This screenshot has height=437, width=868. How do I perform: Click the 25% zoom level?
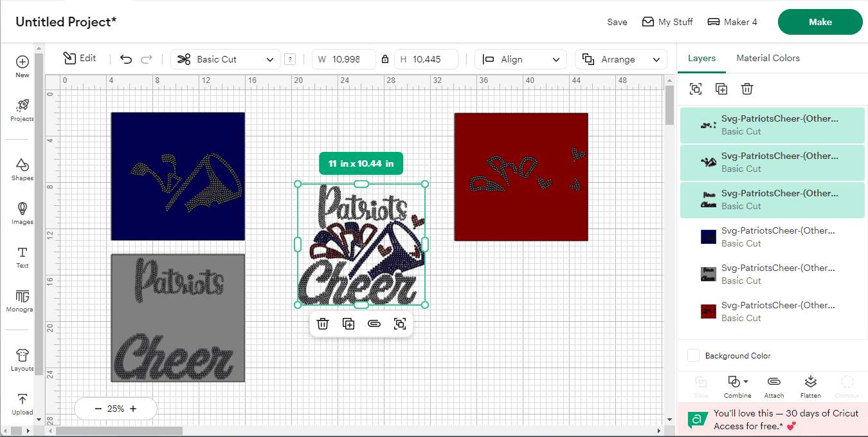pyautogui.click(x=116, y=409)
